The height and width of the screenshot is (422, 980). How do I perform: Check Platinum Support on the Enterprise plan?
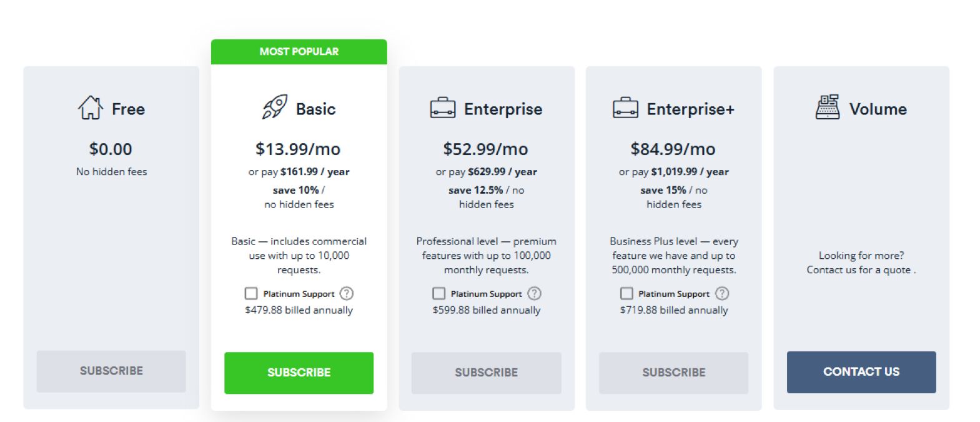click(439, 293)
